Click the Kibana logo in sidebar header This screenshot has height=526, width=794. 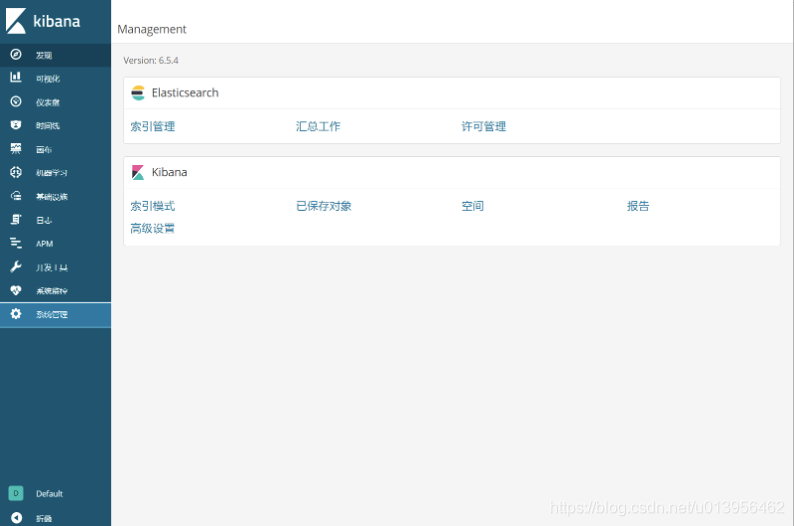[43, 21]
